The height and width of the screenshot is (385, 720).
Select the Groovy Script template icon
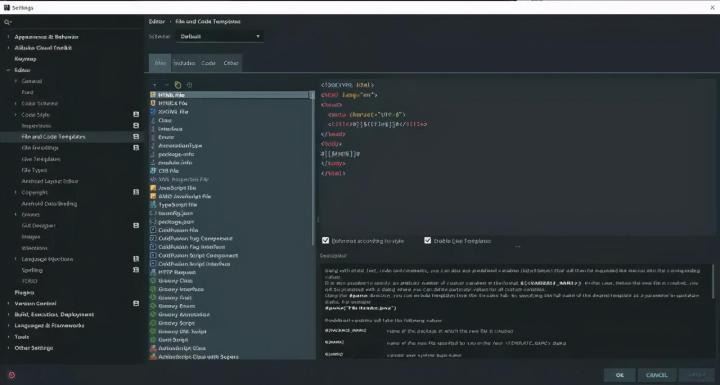(153, 323)
